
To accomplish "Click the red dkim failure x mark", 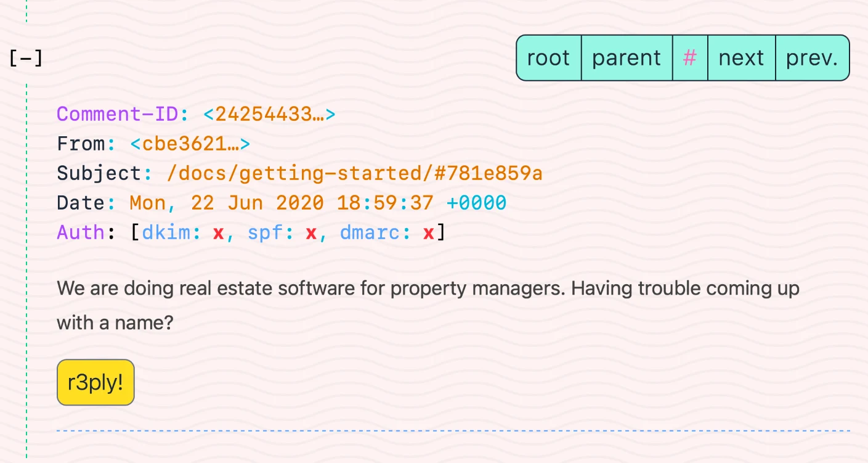I will tap(218, 232).
